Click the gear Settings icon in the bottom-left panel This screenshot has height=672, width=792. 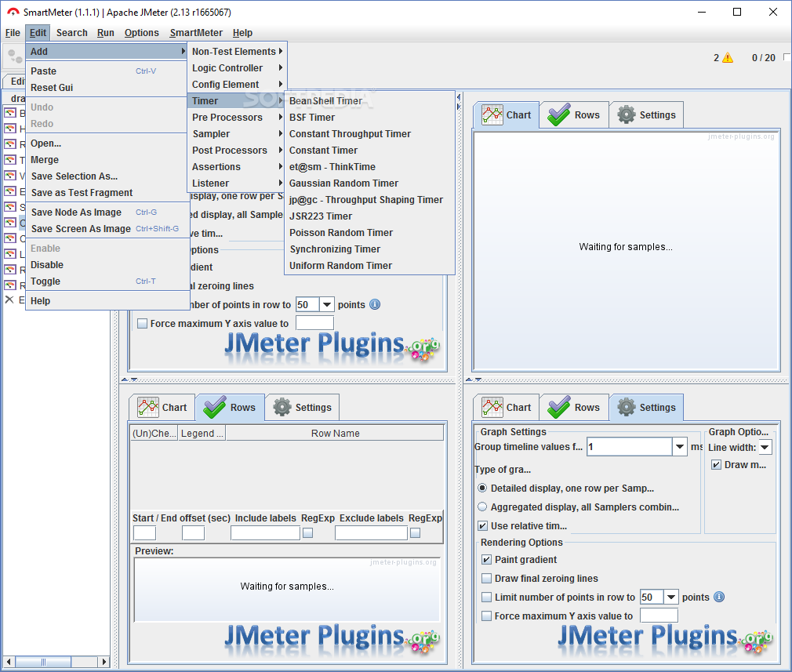click(282, 407)
